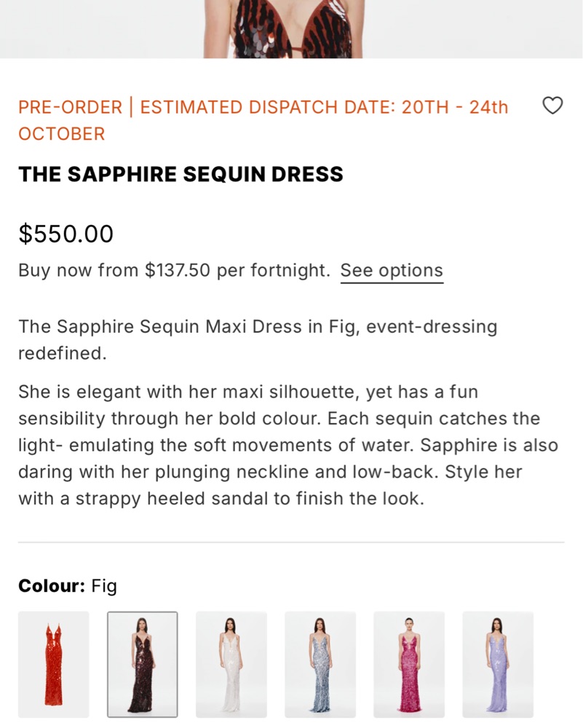583x728 pixels.
Task: Click the 'event-dressing redefined' description paragraph
Action: (258, 328)
